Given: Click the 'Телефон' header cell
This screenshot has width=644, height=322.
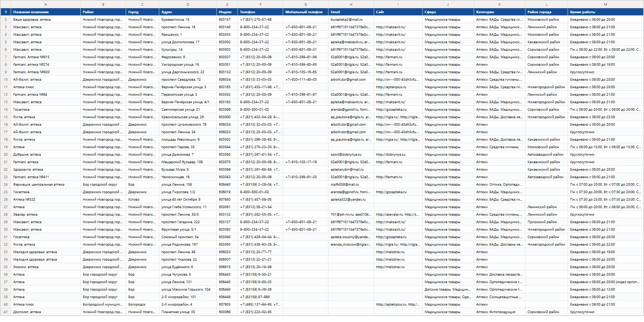Looking at the screenshot, I should [x=260, y=12].
